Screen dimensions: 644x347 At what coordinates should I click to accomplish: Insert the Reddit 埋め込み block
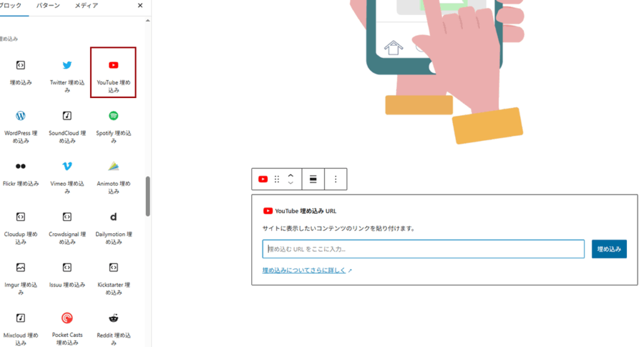[x=113, y=329]
